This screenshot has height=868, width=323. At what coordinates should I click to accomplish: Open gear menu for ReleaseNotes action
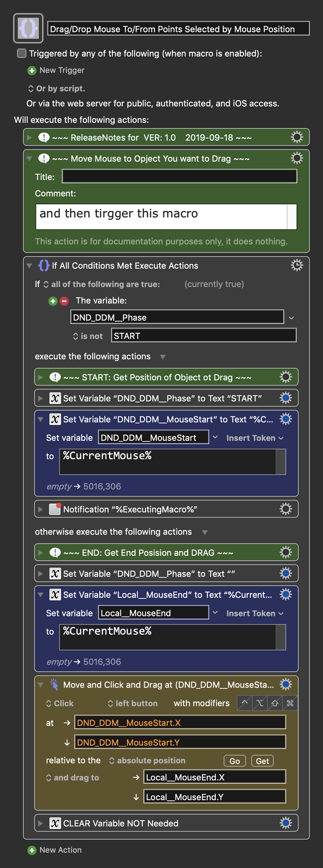click(x=297, y=137)
